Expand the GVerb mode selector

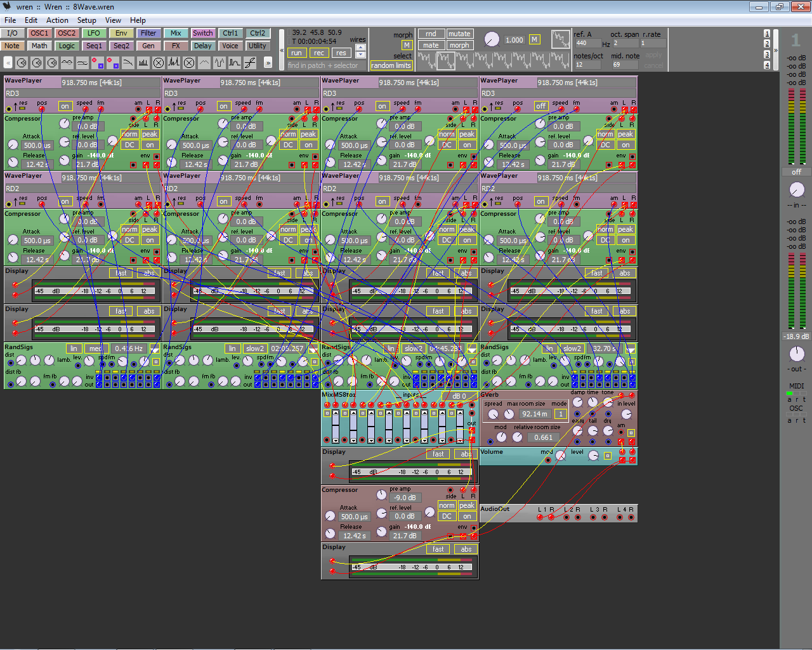pyautogui.click(x=560, y=414)
